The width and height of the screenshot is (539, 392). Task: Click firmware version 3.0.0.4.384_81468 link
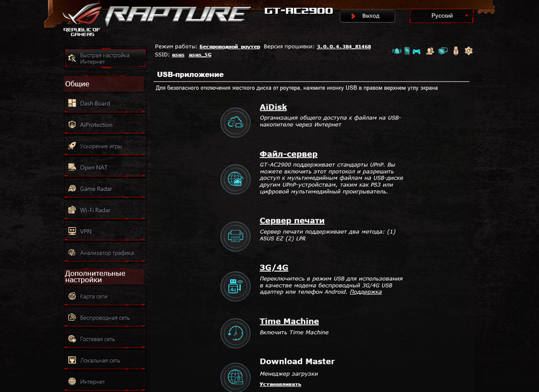pos(344,47)
